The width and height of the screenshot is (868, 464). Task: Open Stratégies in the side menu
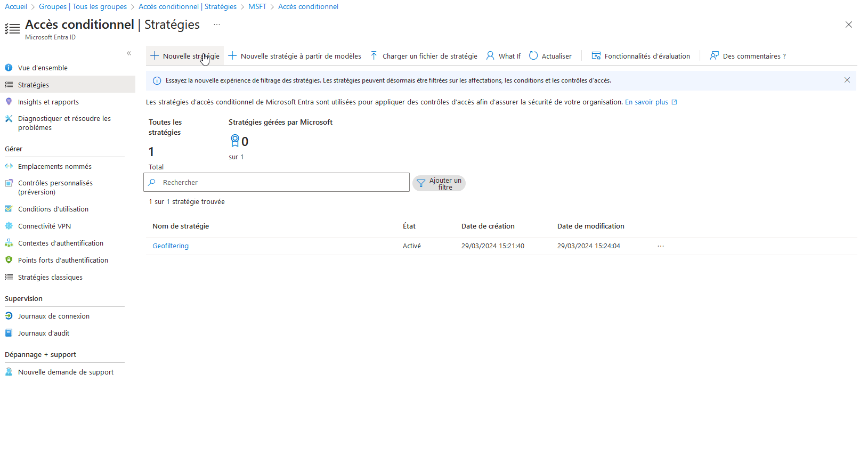click(x=68, y=85)
